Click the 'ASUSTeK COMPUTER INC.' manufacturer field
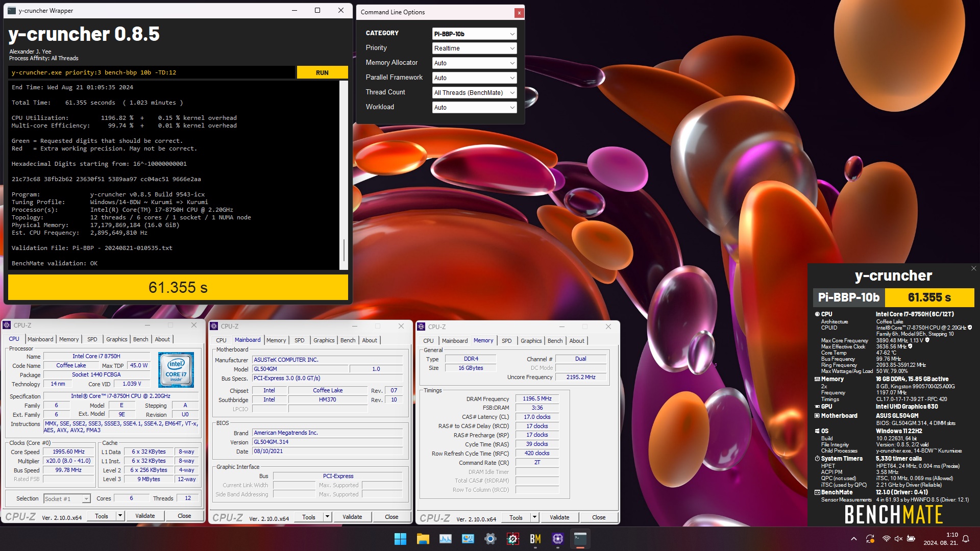This screenshot has width=980, height=551. pyautogui.click(x=327, y=360)
